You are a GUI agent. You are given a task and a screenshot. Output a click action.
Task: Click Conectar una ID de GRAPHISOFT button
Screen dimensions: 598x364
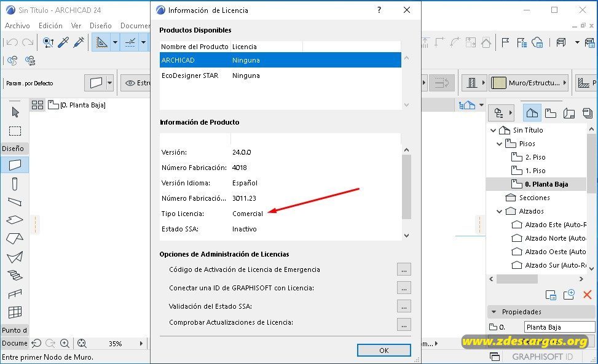pos(404,288)
